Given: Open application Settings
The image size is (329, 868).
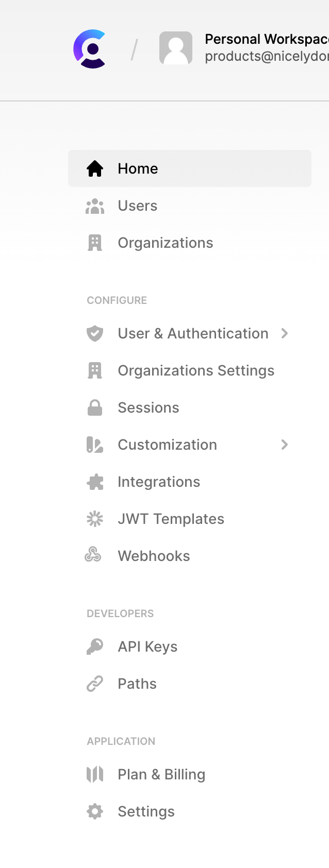Looking at the screenshot, I should [146, 811].
